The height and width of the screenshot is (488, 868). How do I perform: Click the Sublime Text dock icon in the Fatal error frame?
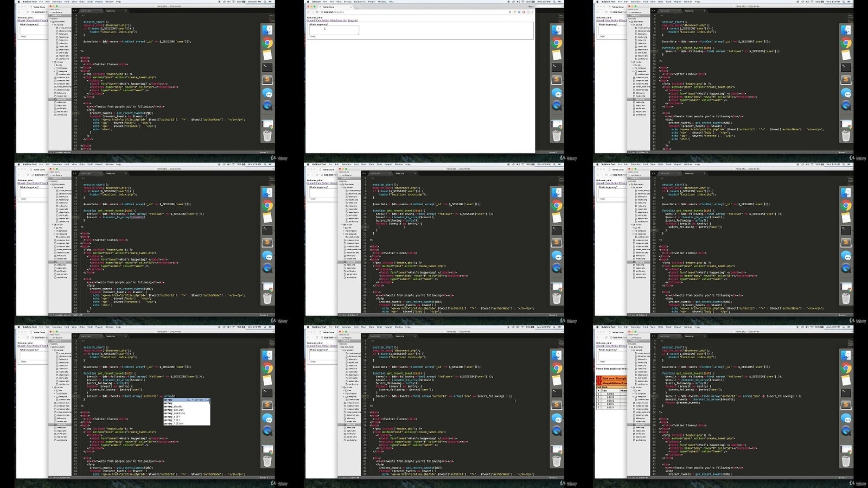click(846, 405)
